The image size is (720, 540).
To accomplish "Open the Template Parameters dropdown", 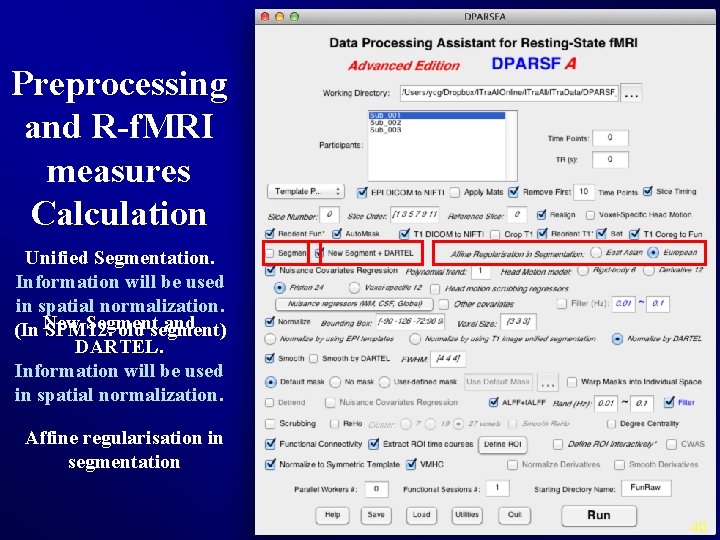I will (x=305, y=191).
